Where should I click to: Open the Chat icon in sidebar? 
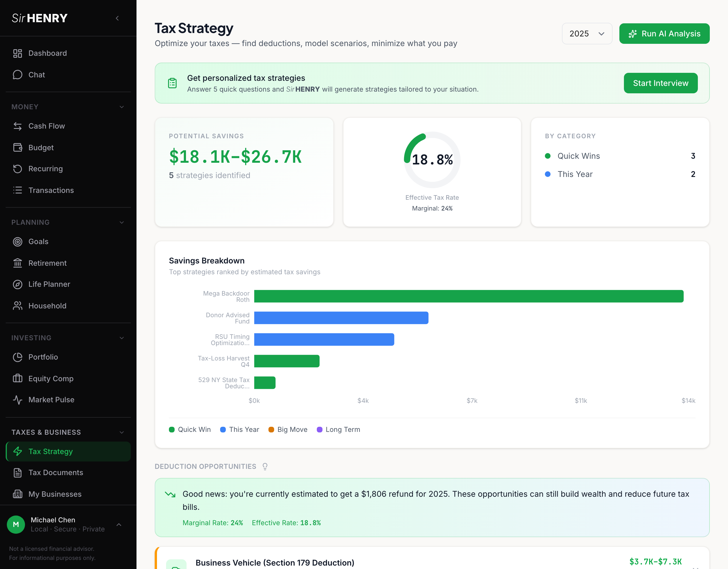coord(17,75)
